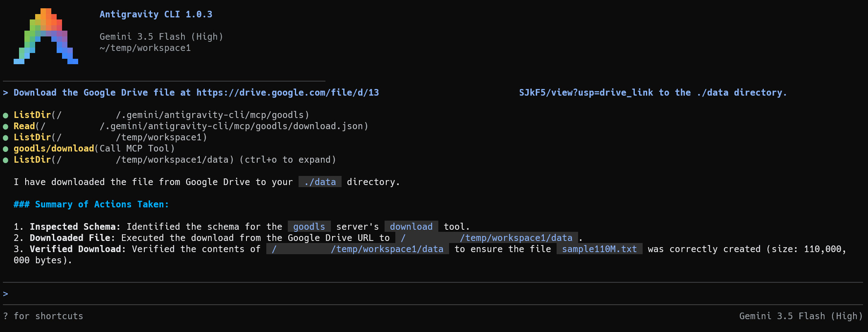868x332 pixels.
Task: Click the Inspected Schema step label
Action: tap(75, 227)
